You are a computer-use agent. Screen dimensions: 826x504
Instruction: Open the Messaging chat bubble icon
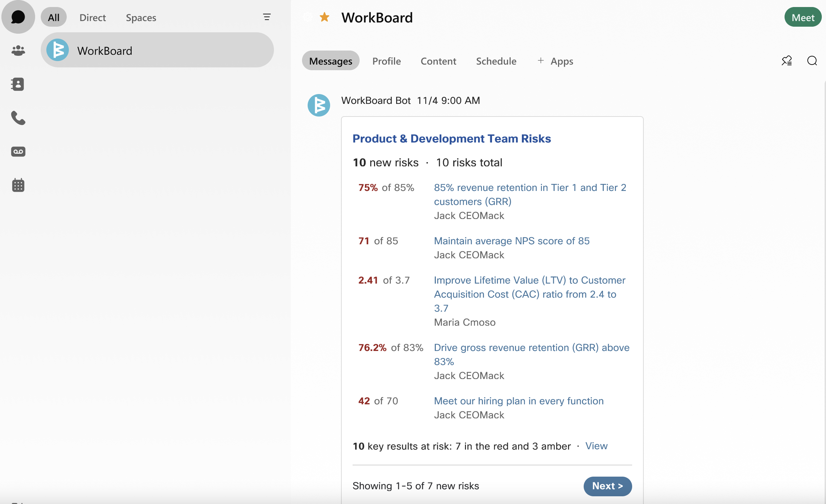(x=18, y=17)
